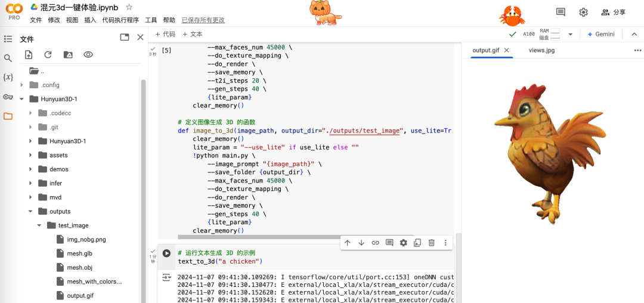Viewport: 644px width, 303px height.
Task: Open the 代码执行程序 menu
Action: 120,20
